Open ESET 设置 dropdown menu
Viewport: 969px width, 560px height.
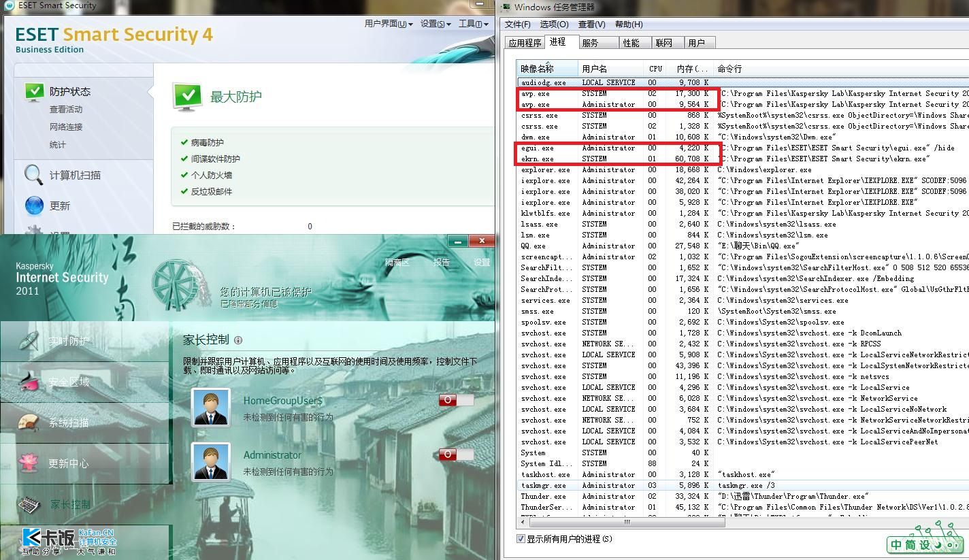pyautogui.click(x=436, y=24)
